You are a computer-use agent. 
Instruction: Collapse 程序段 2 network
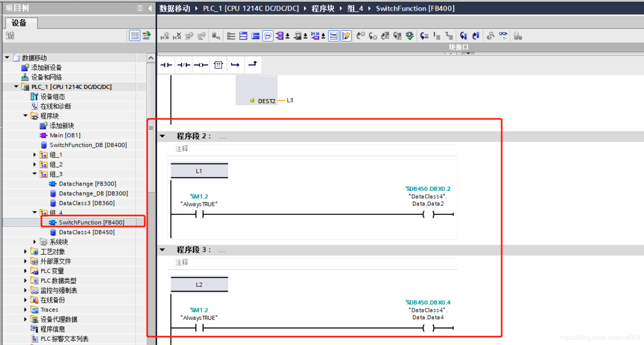(x=163, y=136)
